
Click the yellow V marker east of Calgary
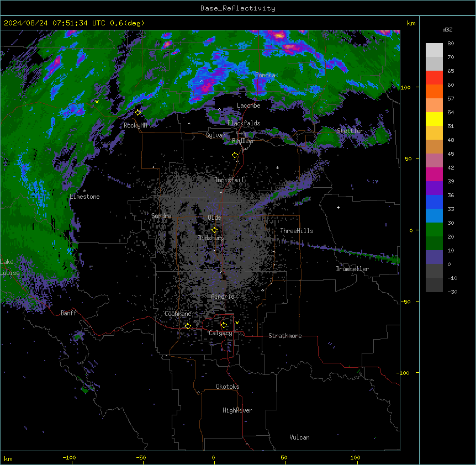237,323
